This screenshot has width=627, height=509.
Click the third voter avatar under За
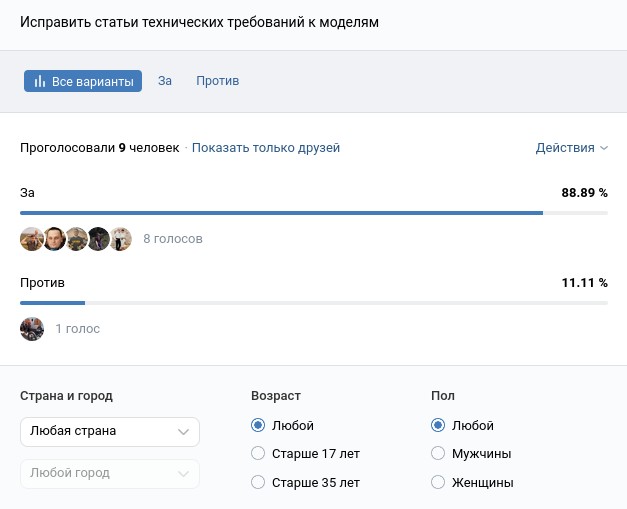coord(76,239)
